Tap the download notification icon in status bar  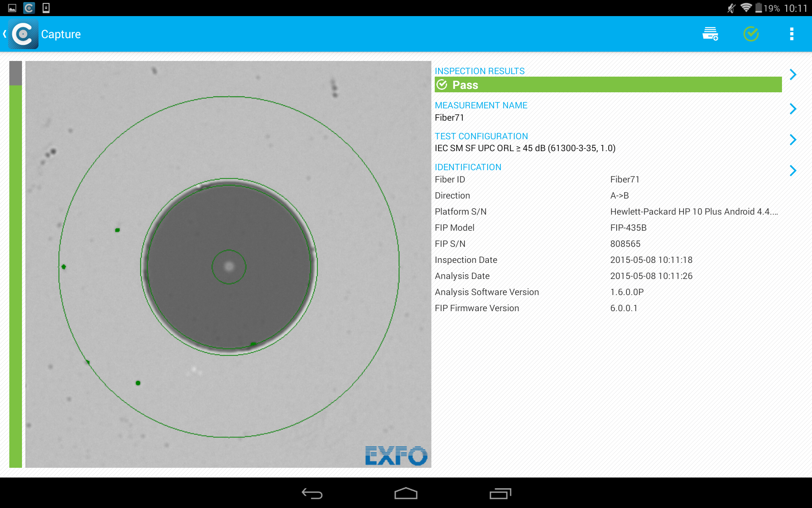click(46, 8)
